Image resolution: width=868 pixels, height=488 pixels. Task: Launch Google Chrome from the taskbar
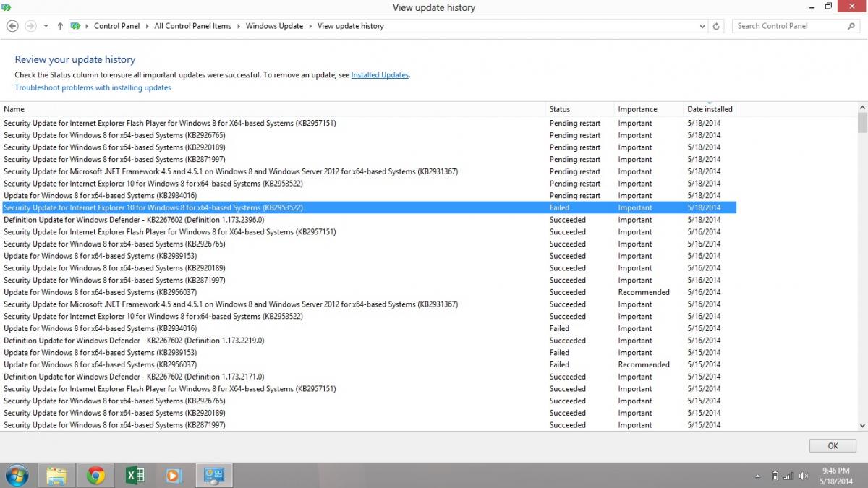click(95, 475)
